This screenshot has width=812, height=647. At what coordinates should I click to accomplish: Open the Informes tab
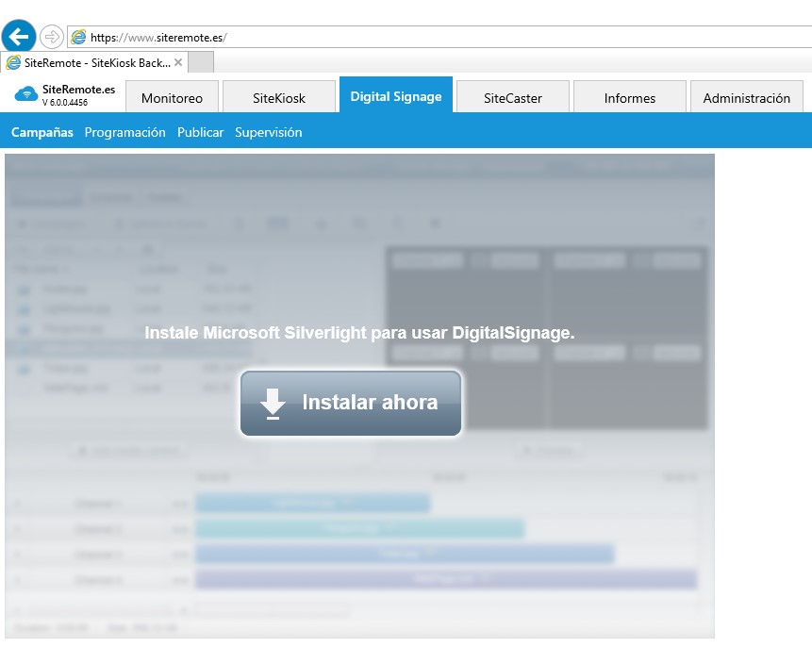point(630,98)
